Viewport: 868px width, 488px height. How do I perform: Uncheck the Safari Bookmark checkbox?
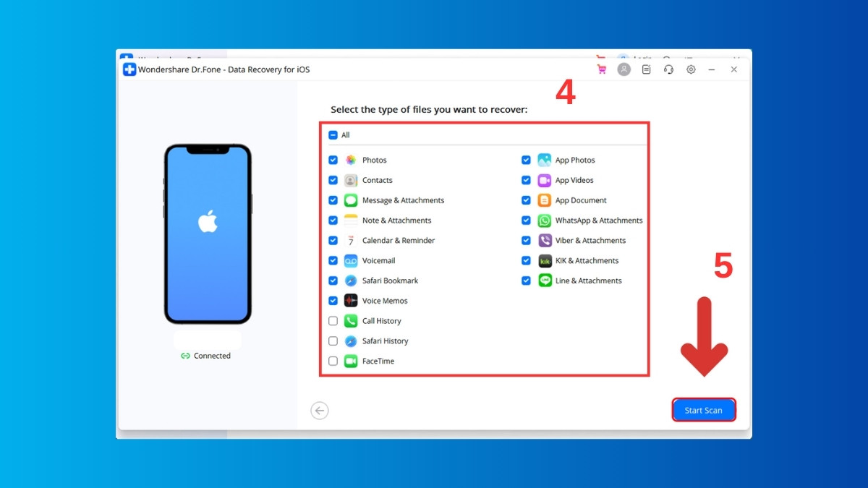pyautogui.click(x=333, y=281)
